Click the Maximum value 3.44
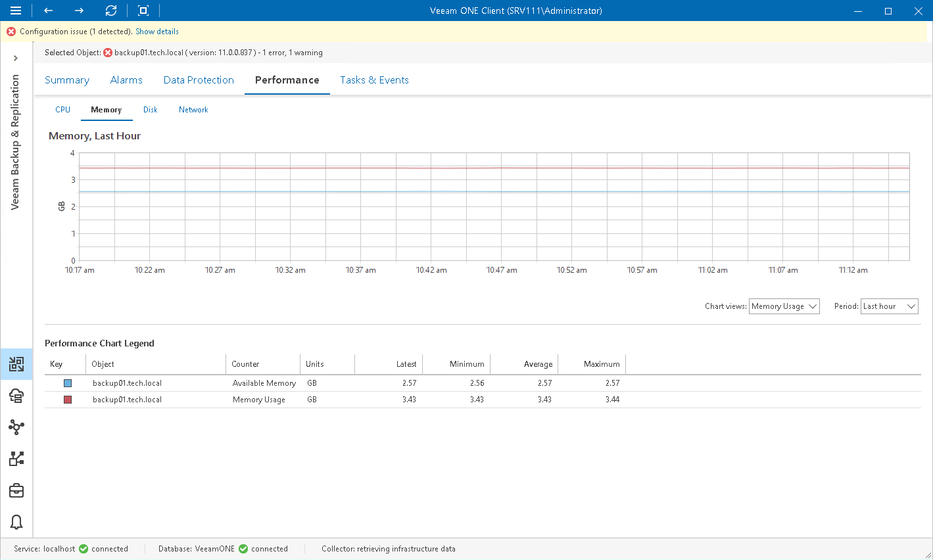 pos(612,400)
